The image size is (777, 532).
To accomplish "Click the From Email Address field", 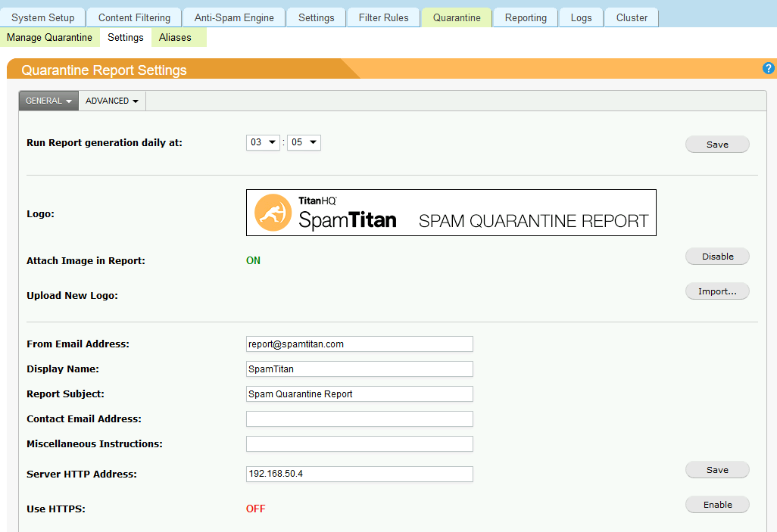I will pyautogui.click(x=359, y=344).
